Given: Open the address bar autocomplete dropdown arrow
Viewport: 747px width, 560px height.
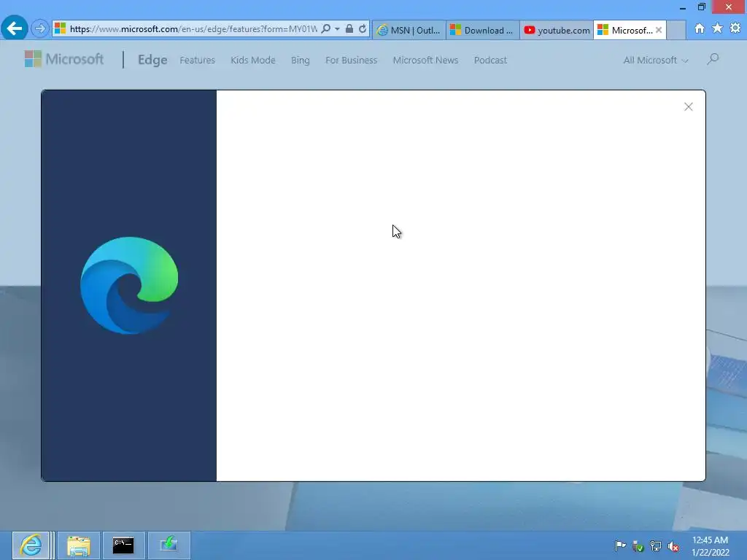Looking at the screenshot, I should tap(337, 29).
